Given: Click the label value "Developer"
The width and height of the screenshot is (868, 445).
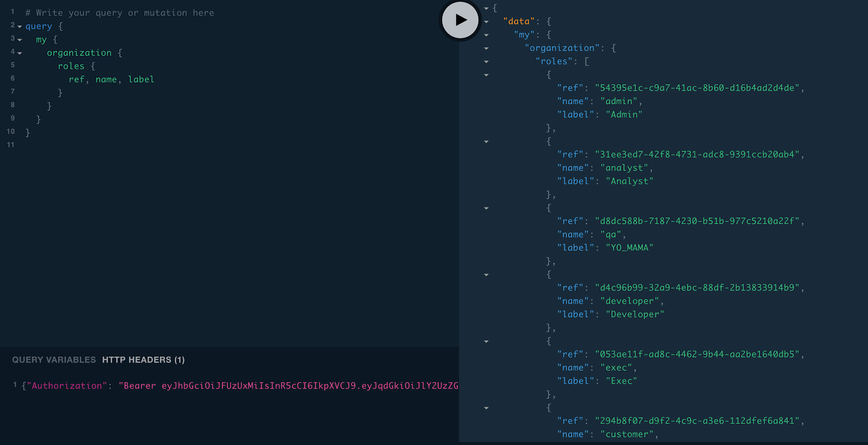Looking at the screenshot, I should pos(635,314).
